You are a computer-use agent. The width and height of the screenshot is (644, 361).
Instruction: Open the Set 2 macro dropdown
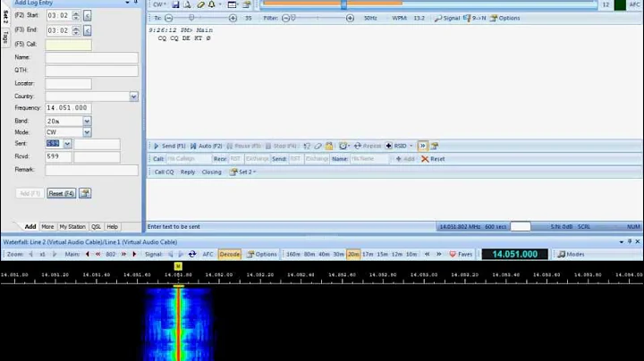click(x=242, y=172)
